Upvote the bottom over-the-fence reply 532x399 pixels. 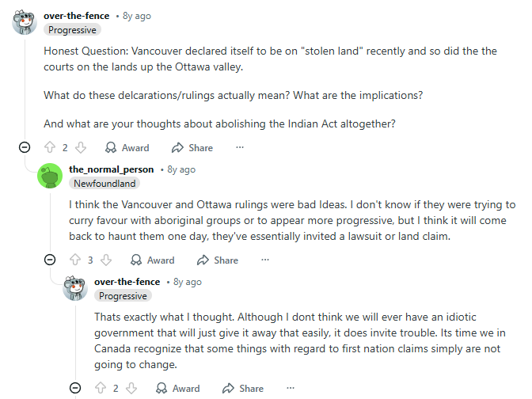pos(101,388)
